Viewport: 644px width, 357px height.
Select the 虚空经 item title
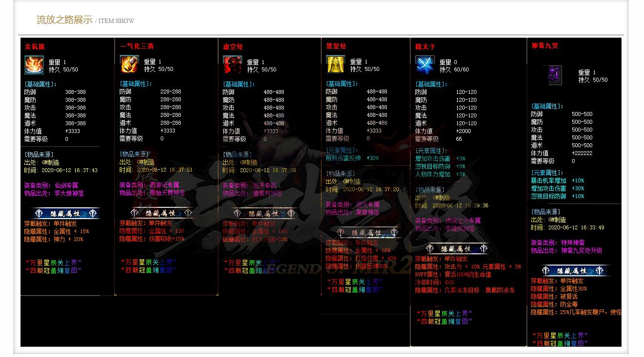233,47
